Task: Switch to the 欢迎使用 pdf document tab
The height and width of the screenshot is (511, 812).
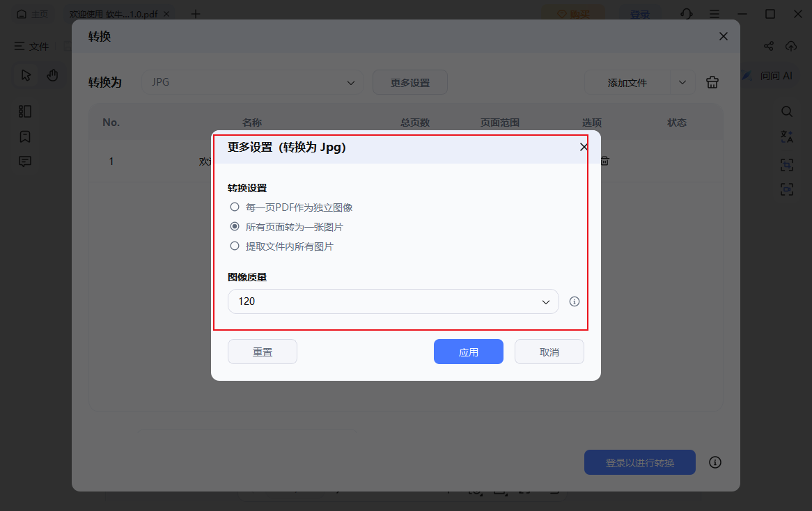Action: [x=114, y=14]
